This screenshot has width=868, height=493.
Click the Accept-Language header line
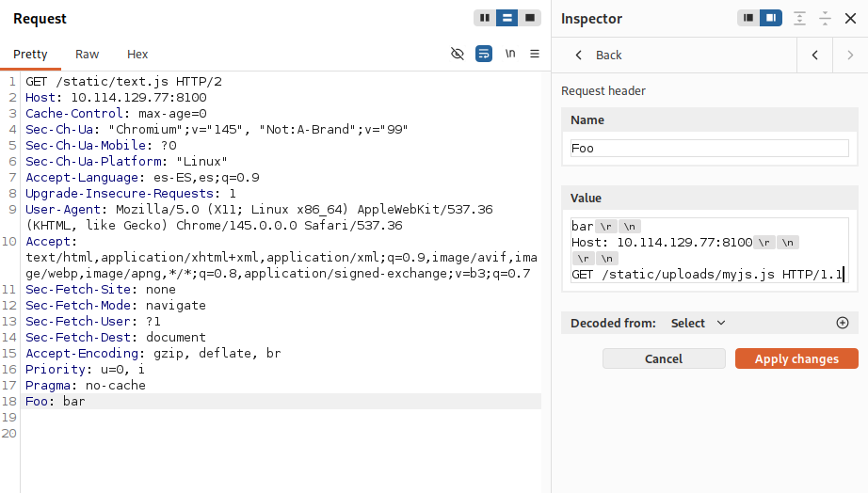pyautogui.click(x=142, y=177)
